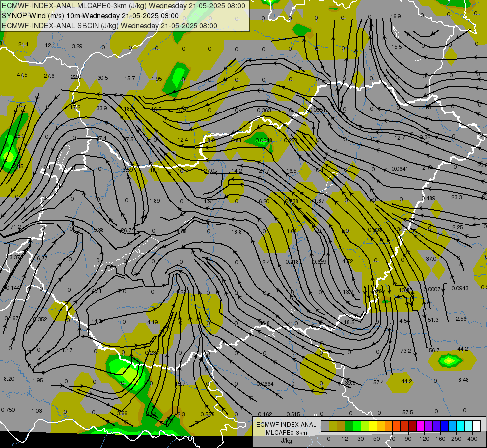Click the SYNOP Wind 10m title line
Image resolution: width=487 pixels, height=448 pixels.
pyautogui.click(x=90, y=16)
